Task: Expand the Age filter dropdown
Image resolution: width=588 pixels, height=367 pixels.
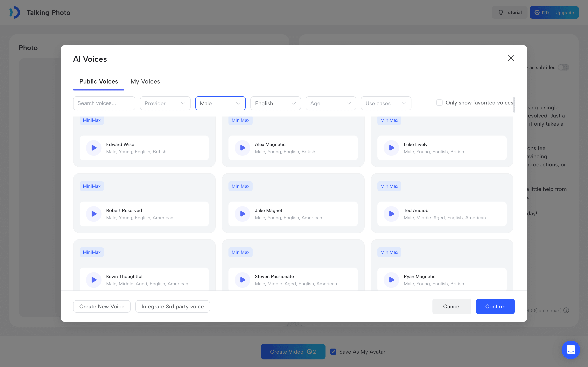Action: pos(331,103)
